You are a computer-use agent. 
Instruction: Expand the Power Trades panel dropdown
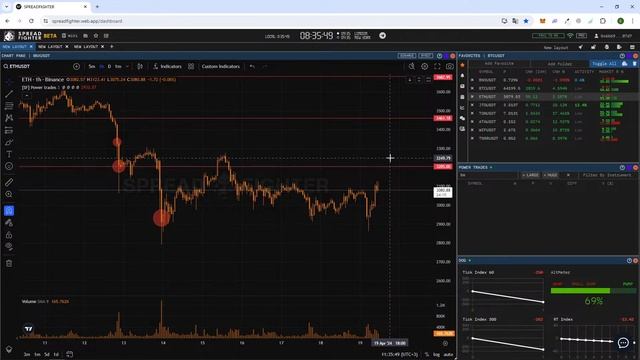tap(491, 167)
